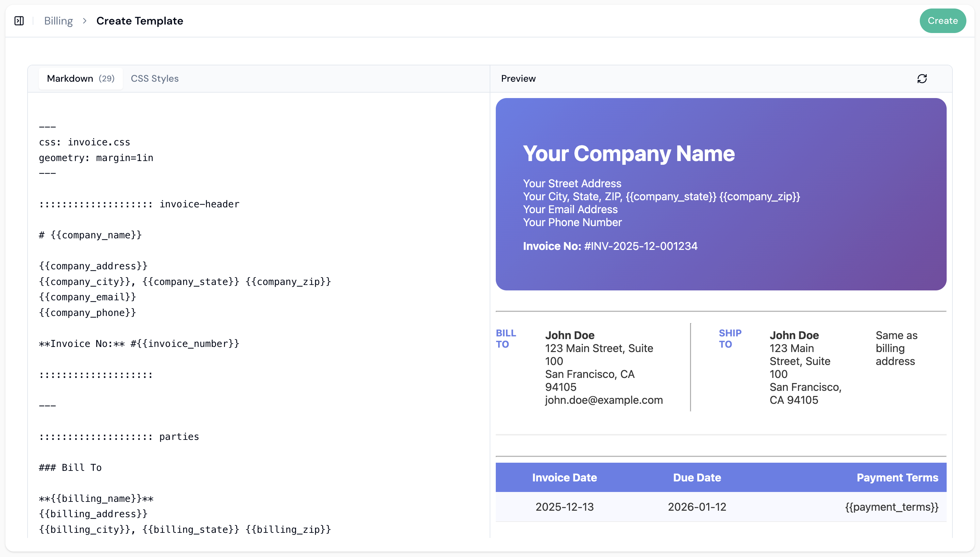Refresh the invoice preview
This screenshot has height=557, width=980.
tap(922, 78)
